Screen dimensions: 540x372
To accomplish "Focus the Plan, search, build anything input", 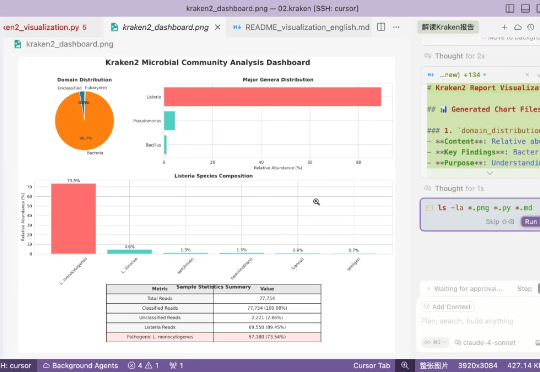I will pos(479,321).
